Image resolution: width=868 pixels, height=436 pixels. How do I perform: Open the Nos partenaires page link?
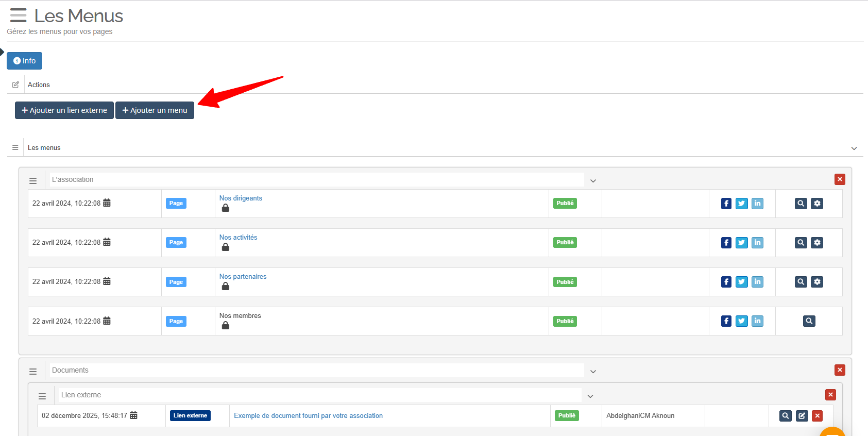(243, 277)
